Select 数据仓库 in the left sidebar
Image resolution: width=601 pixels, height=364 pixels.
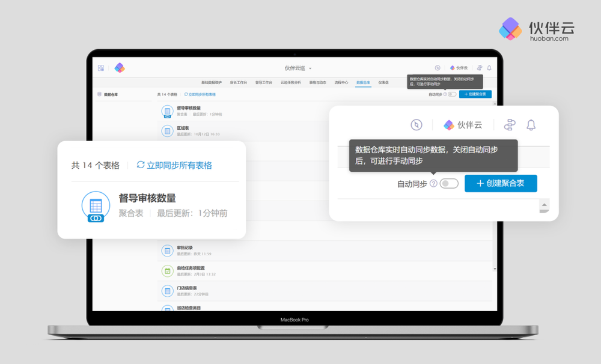[x=111, y=94]
